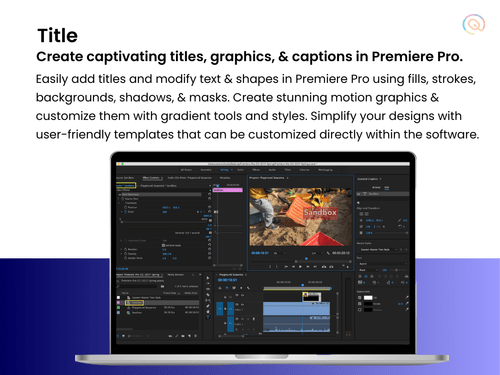
Task: Step back one frame in Program monitor
Action: pos(293,267)
